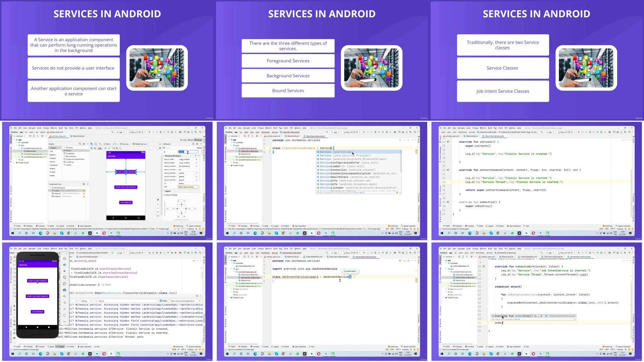Click the emulator rotate left icon
This screenshot has width=644, height=362.
(x=64, y=277)
